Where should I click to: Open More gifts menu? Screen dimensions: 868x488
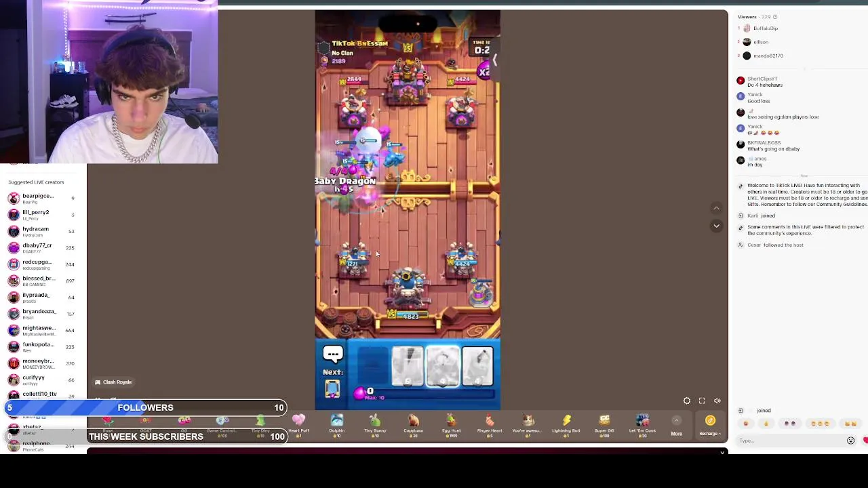676,426
